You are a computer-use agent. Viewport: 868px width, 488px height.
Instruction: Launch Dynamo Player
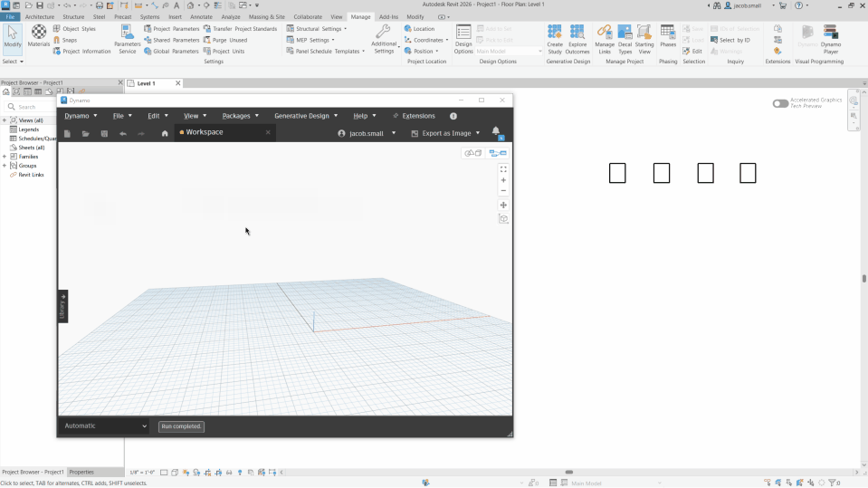click(x=830, y=39)
